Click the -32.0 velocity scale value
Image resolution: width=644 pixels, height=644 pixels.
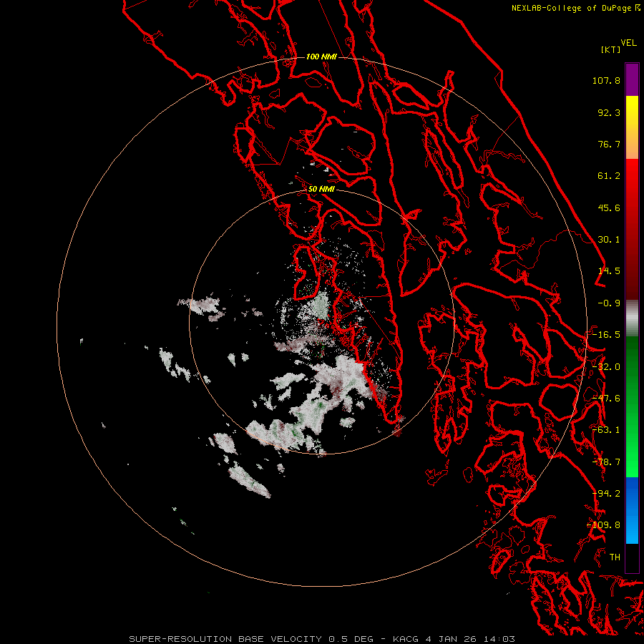coord(606,367)
